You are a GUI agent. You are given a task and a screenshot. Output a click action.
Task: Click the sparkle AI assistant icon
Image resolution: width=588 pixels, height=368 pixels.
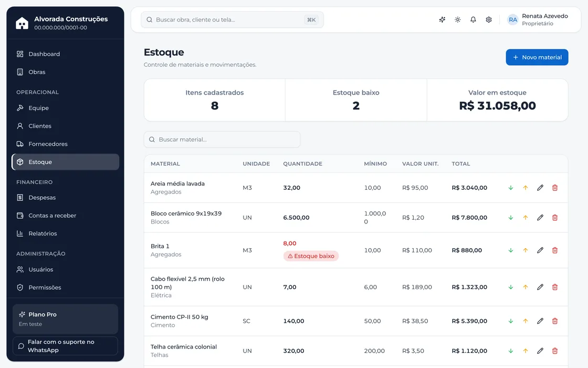(x=442, y=19)
